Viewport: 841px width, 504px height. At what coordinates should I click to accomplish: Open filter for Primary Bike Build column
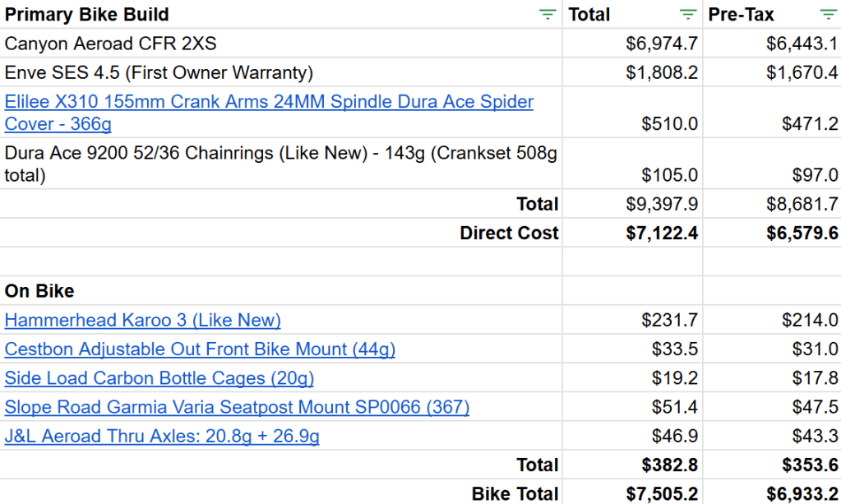547,15
